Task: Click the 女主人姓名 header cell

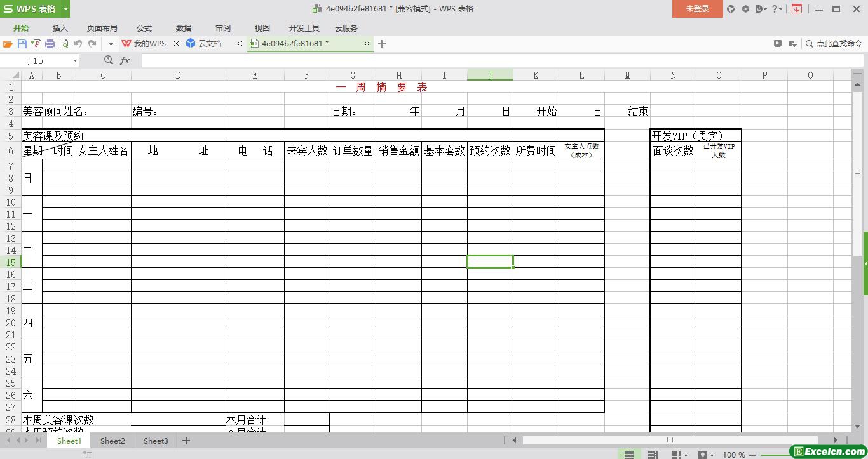Action: click(x=104, y=150)
